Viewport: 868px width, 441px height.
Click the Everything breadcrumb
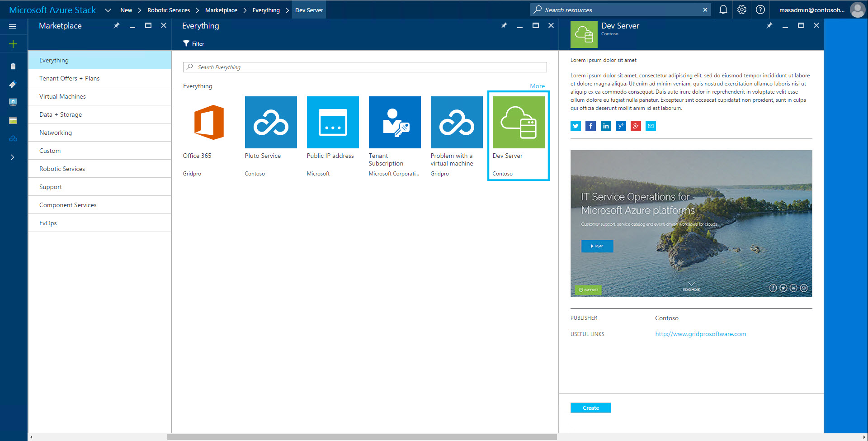click(x=266, y=10)
